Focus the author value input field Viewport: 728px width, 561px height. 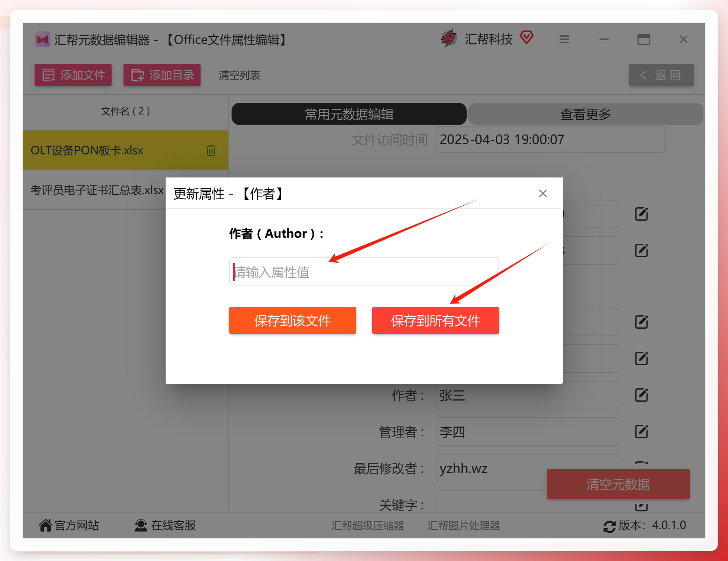coord(364,272)
